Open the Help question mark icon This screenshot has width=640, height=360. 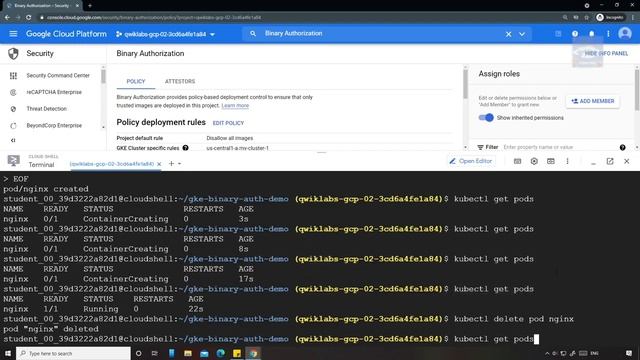click(x=575, y=34)
